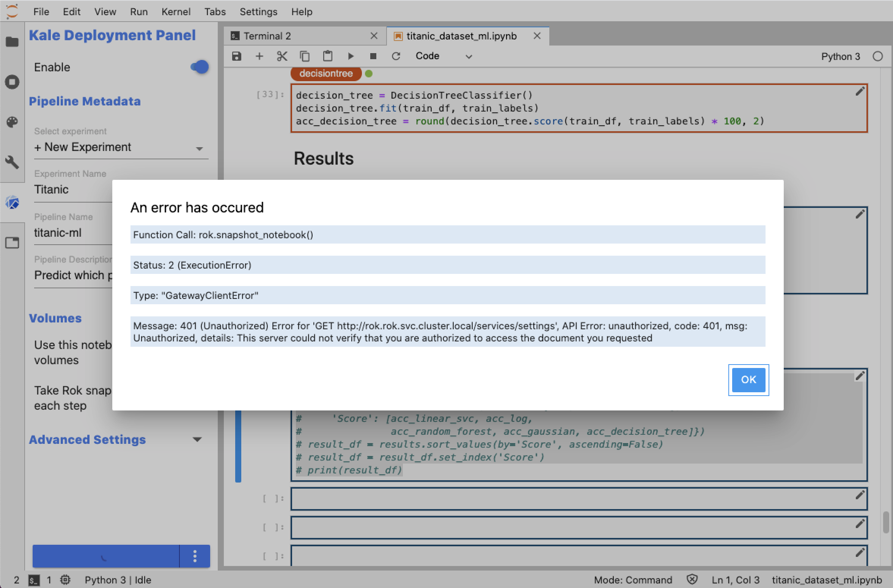The image size is (893, 588).
Task: Select the titanic_dataset_ml.ipynb tab
Action: (468, 36)
